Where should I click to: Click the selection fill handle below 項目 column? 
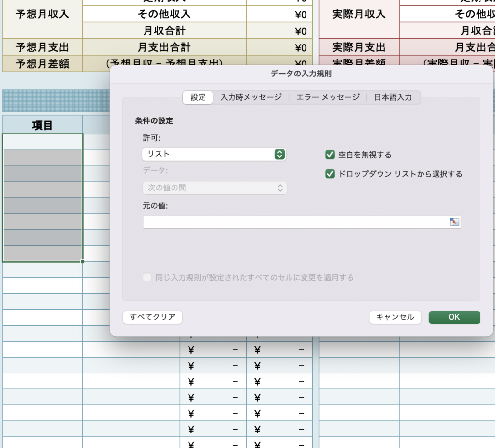coord(82,262)
